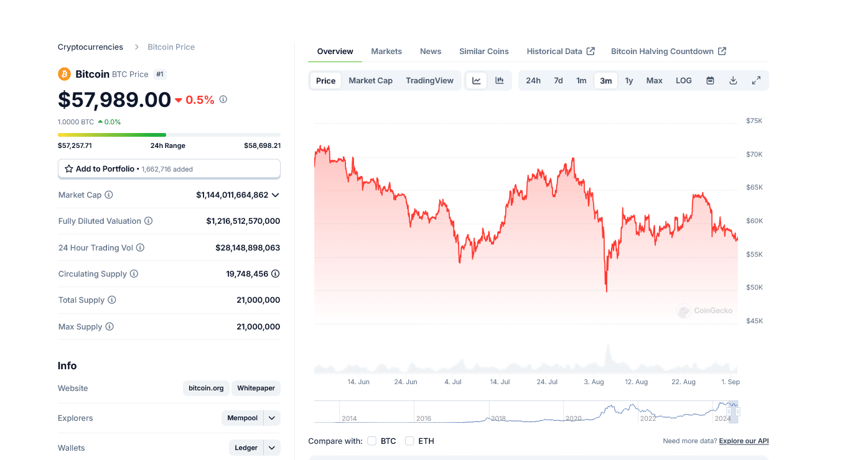Image resolution: width=868 pixels, height=460 pixels.
Task: Switch to line chart view icon
Action: tap(477, 81)
